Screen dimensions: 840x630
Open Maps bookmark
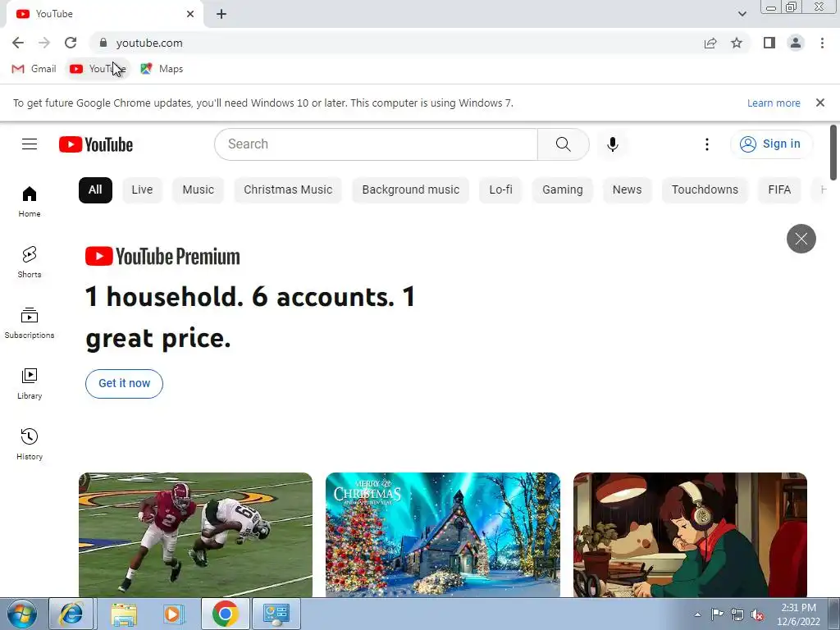coord(162,69)
